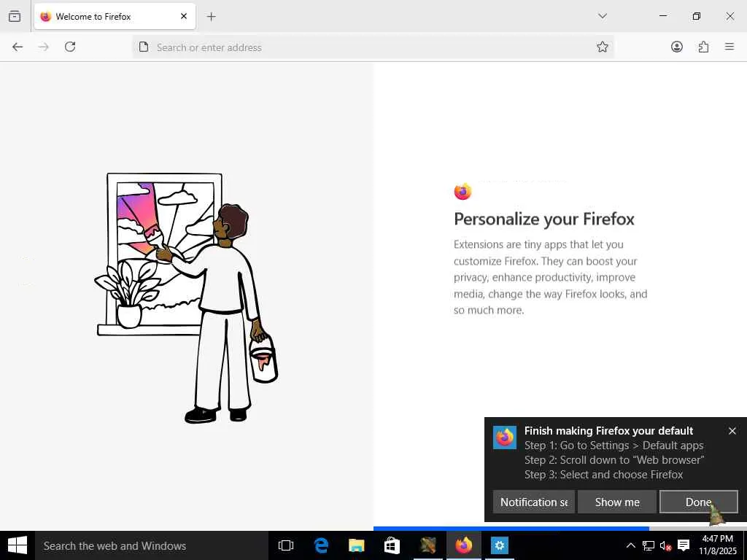Click Done in the notification
The height and width of the screenshot is (560, 747).
click(x=698, y=502)
